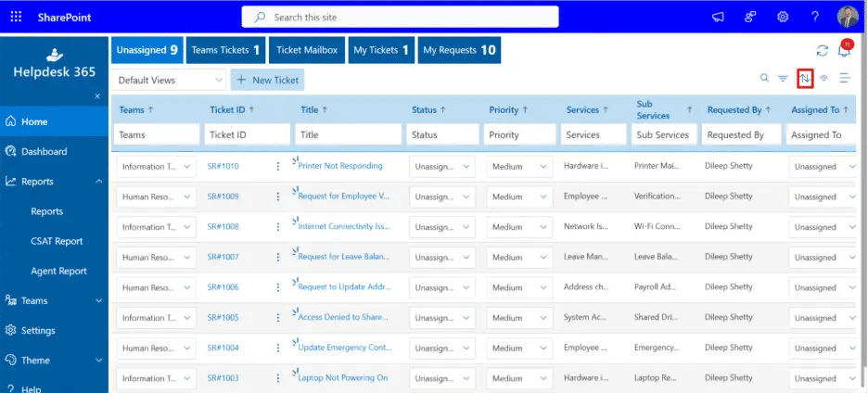The width and height of the screenshot is (868, 393).
Task: Open the Priority dropdown for SR#1008
Action: pos(520,227)
